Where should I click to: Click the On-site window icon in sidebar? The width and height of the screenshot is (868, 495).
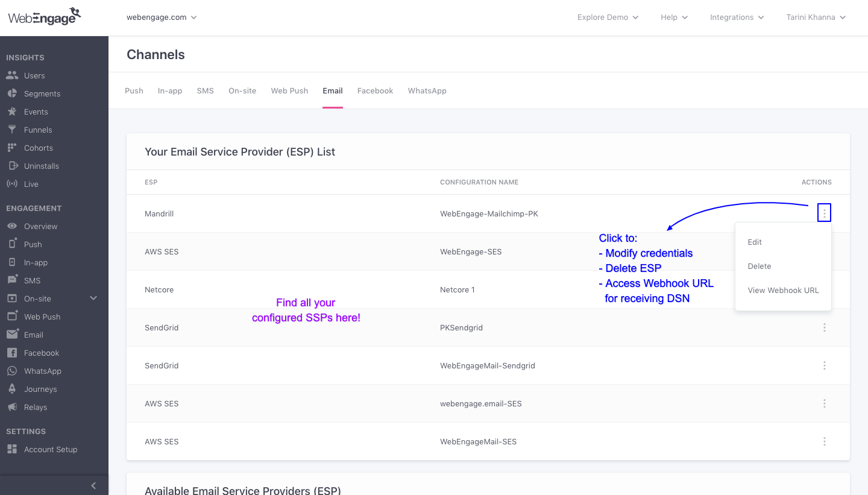(x=12, y=298)
